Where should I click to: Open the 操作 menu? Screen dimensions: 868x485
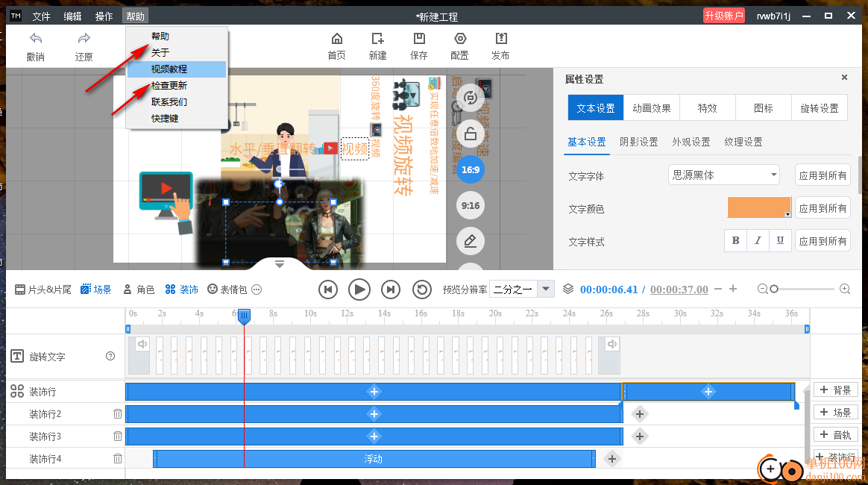point(104,16)
